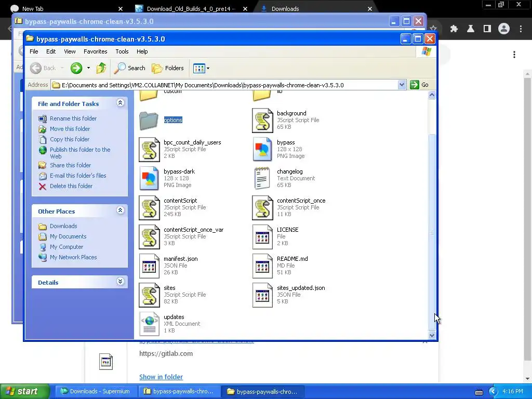Click the file list scroll up arrow
The image size is (532, 399).
(432, 95)
